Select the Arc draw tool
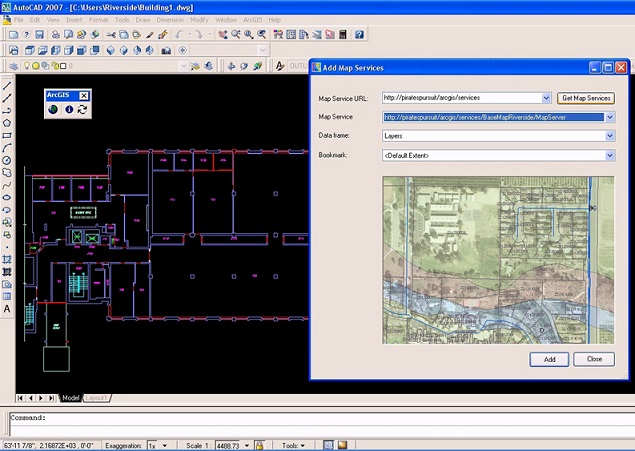 point(7,148)
